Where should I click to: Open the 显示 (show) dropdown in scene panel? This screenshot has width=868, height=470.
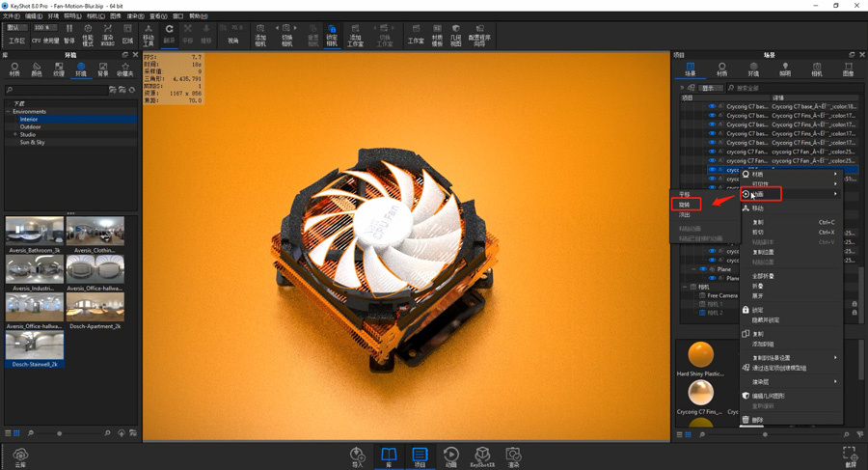[x=712, y=88]
